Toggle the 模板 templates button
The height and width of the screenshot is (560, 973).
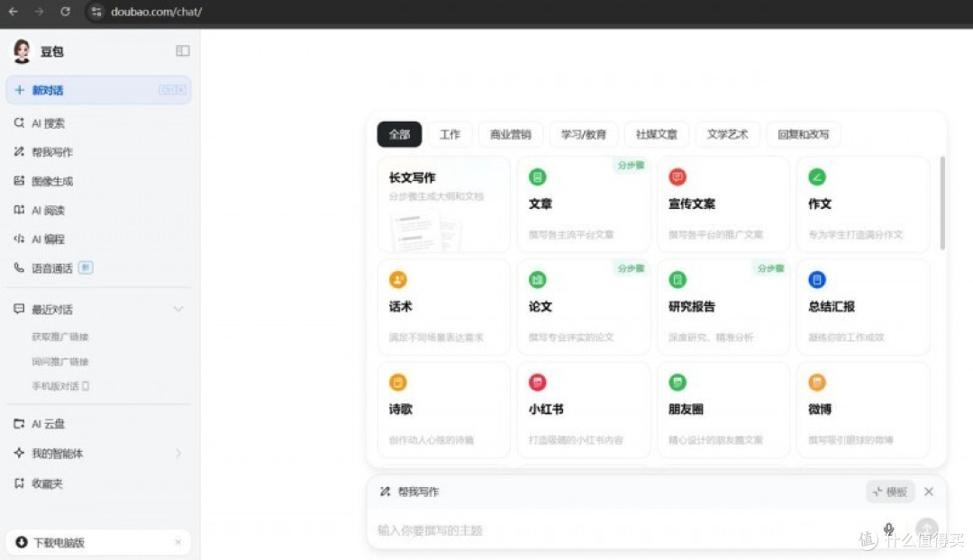(x=890, y=492)
